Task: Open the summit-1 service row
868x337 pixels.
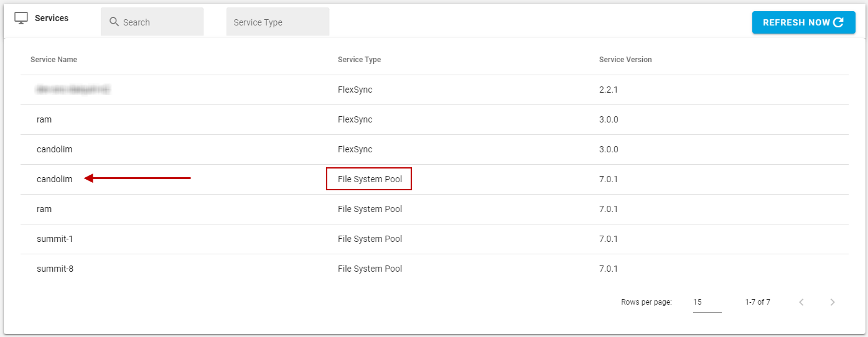Action: (x=55, y=239)
